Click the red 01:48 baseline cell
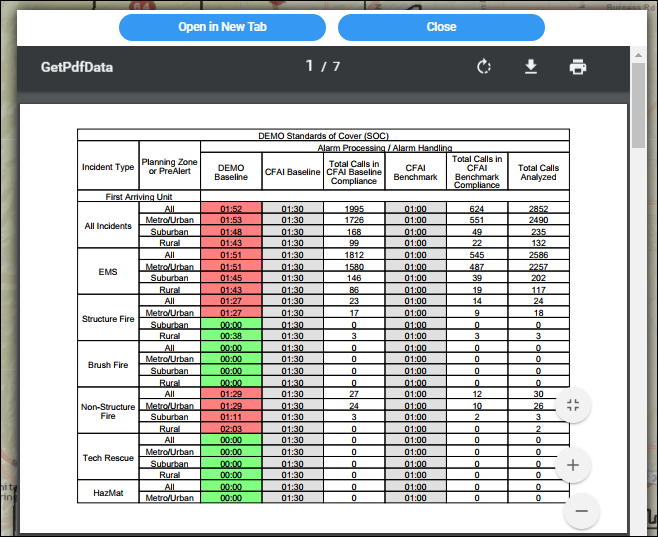This screenshot has height=537, width=658. pos(231,232)
